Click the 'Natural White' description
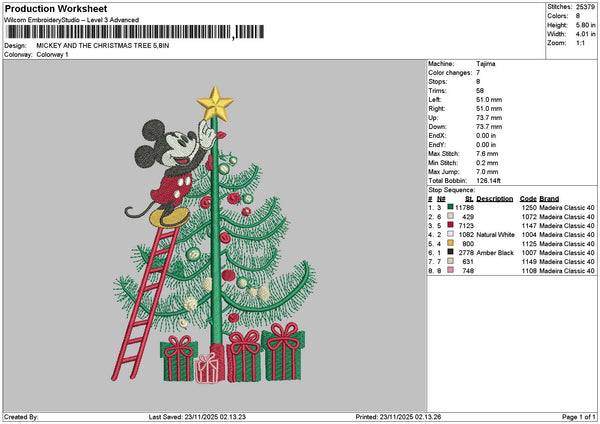 coord(496,235)
